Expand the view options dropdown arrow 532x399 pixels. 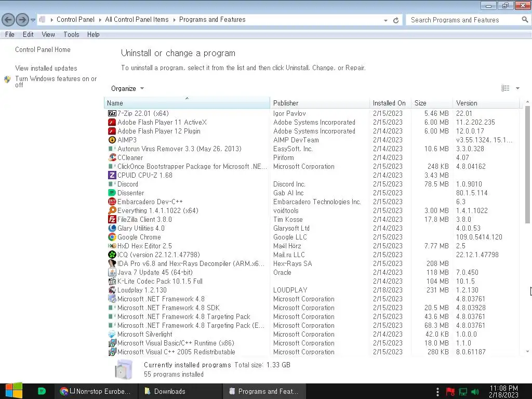(x=518, y=88)
